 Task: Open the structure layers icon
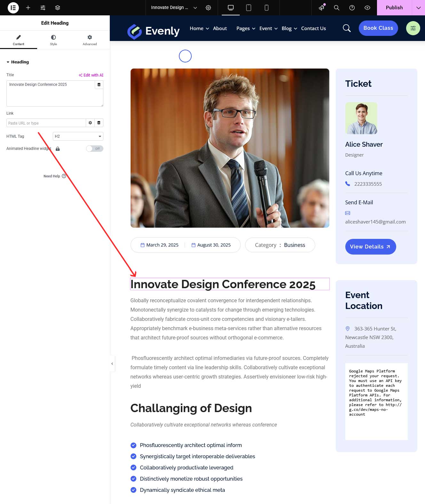[x=58, y=8]
